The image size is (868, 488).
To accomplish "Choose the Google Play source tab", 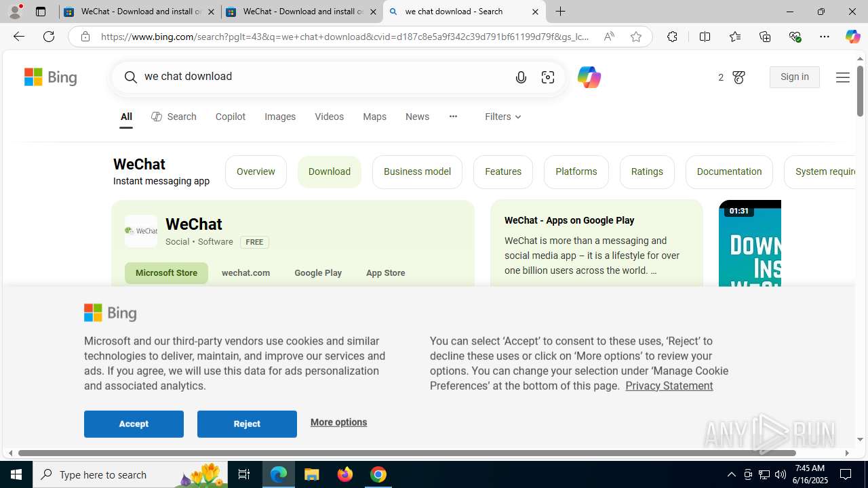I will tap(318, 272).
